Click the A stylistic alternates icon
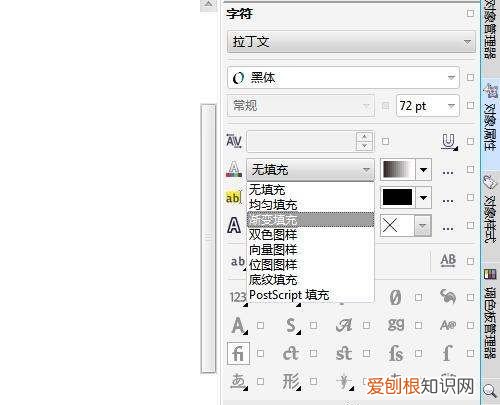 click(x=239, y=325)
